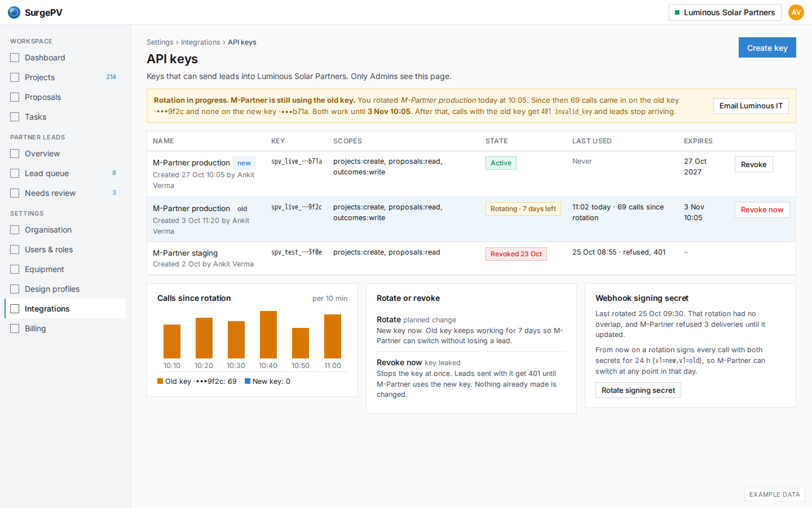Open the Luminous Solar Partners workspace switcher
The width and height of the screenshot is (812, 508).
725,12
